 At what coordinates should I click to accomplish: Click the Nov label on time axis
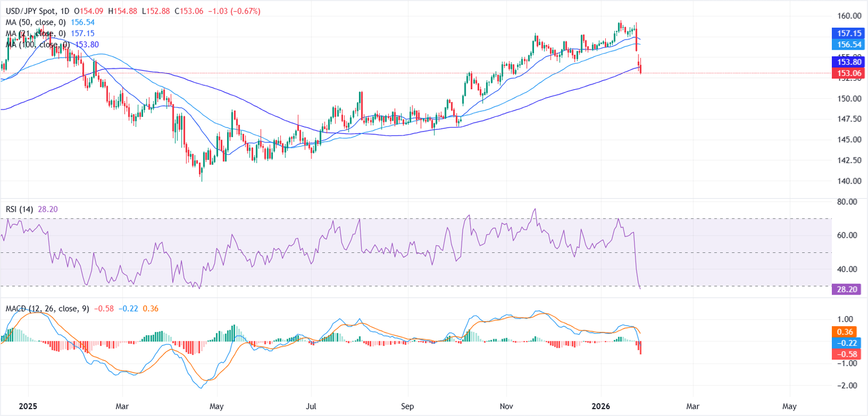pos(506,406)
